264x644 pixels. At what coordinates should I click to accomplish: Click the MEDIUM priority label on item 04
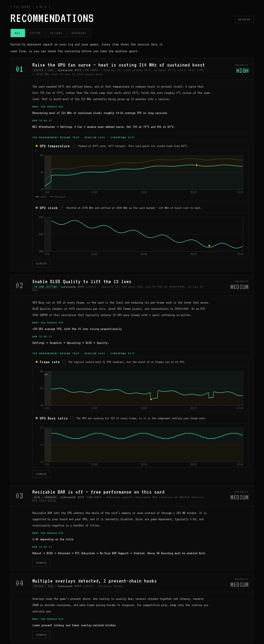point(239,585)
